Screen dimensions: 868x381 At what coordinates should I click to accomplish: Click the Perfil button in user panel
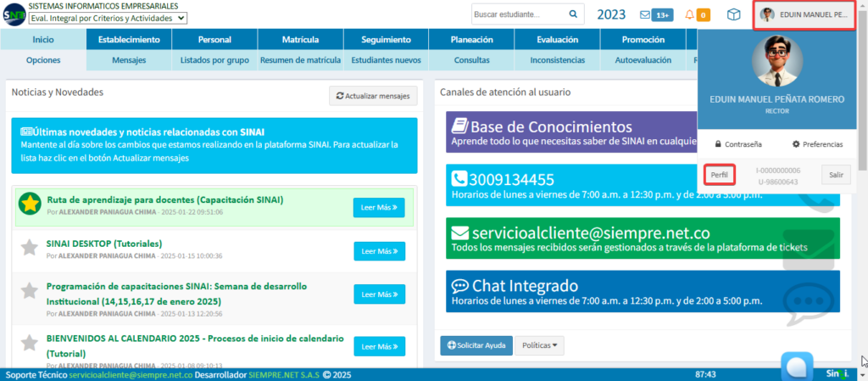click(719, 174)
